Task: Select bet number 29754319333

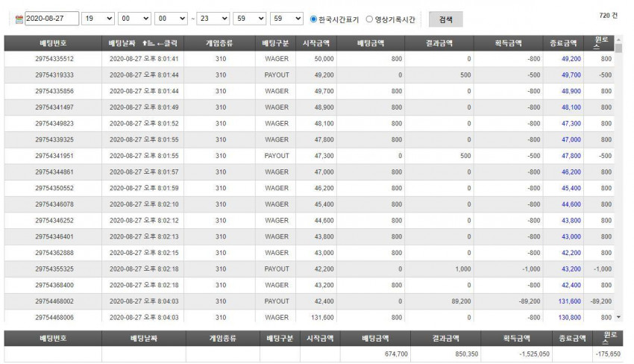Action: pyautogui.click(x=54, y=75)
